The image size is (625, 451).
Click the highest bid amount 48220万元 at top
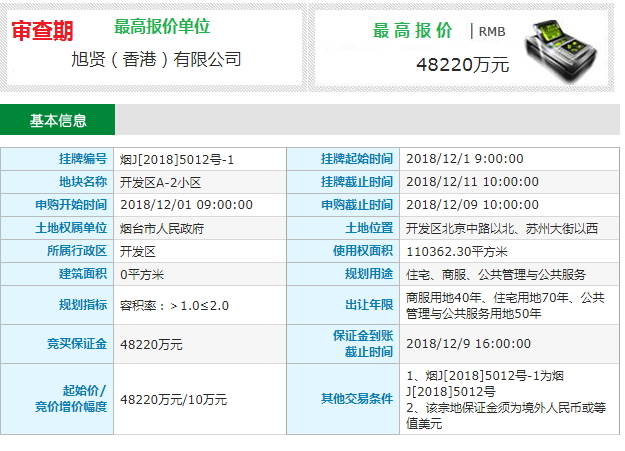(463, 65)
